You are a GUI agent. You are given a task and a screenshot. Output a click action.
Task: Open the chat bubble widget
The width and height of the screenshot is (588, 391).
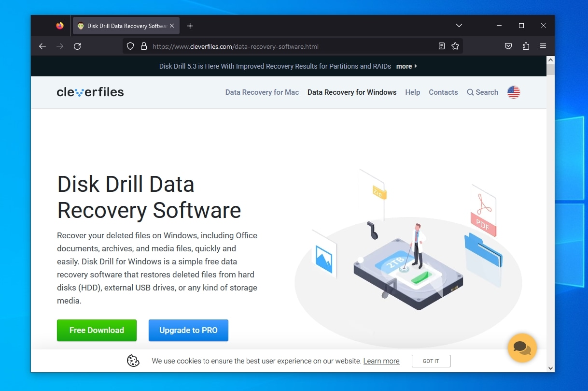coord(522,348)
